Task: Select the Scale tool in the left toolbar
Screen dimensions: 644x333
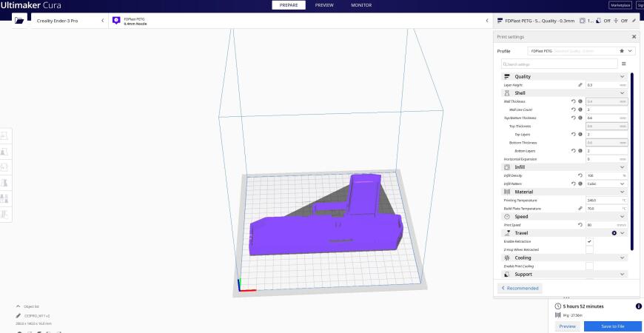Action: (x=5, y=152)
